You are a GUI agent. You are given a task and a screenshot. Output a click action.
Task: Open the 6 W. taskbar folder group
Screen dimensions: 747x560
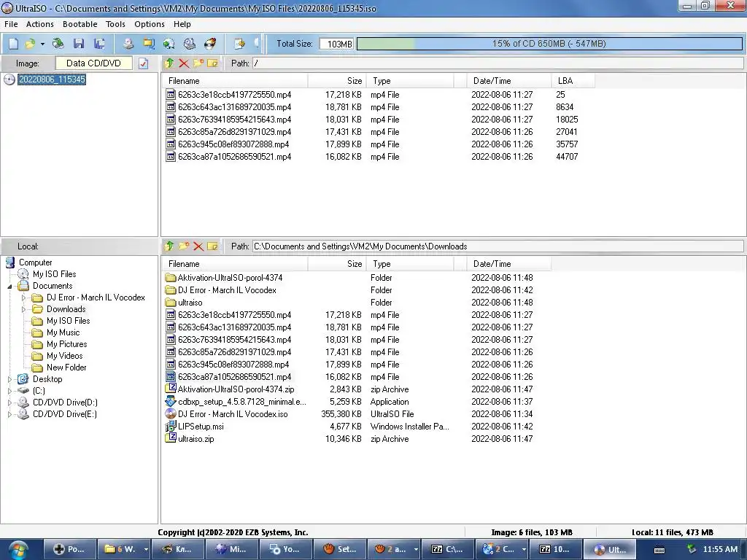point(124,550)
